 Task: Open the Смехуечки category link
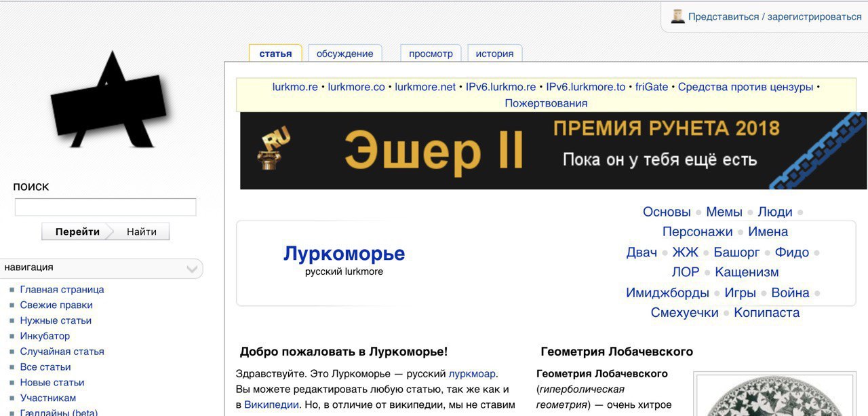pos(685,312)
